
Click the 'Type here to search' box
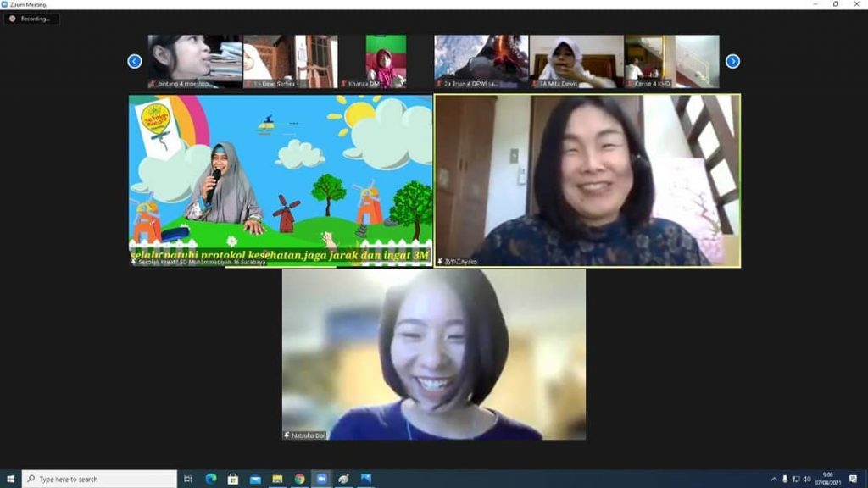click(x=100, y=479)
